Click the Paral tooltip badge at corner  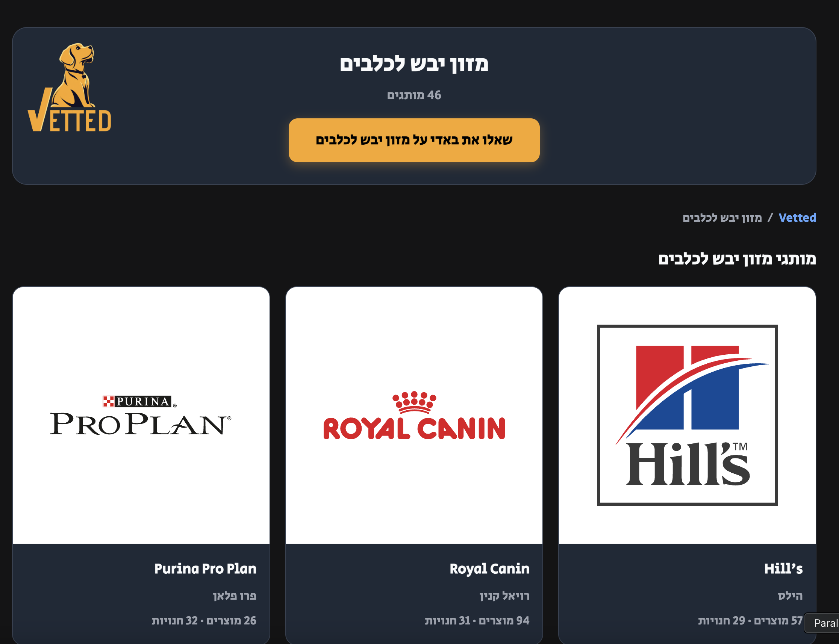point(822,623)
